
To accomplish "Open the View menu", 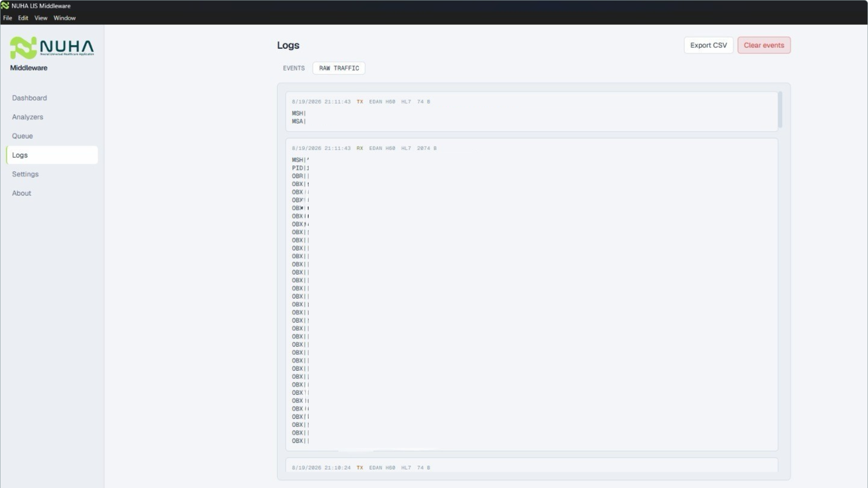I will [x=41, y=18].
